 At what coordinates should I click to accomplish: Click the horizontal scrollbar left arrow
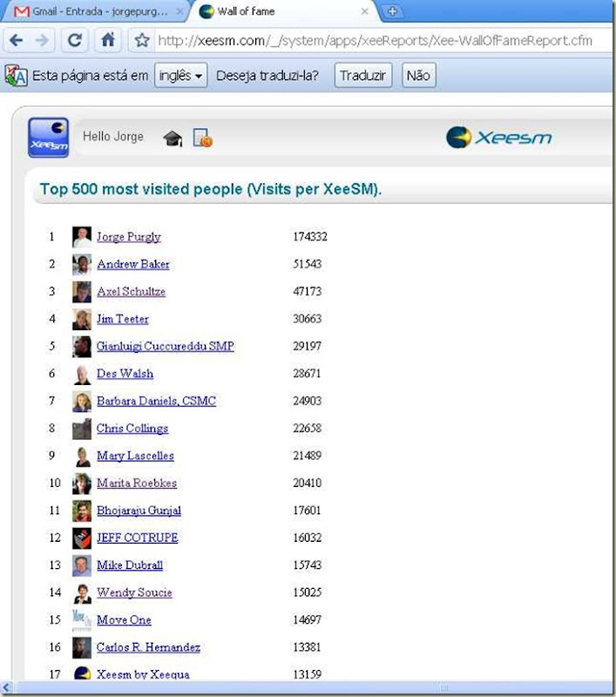point(6,687)
